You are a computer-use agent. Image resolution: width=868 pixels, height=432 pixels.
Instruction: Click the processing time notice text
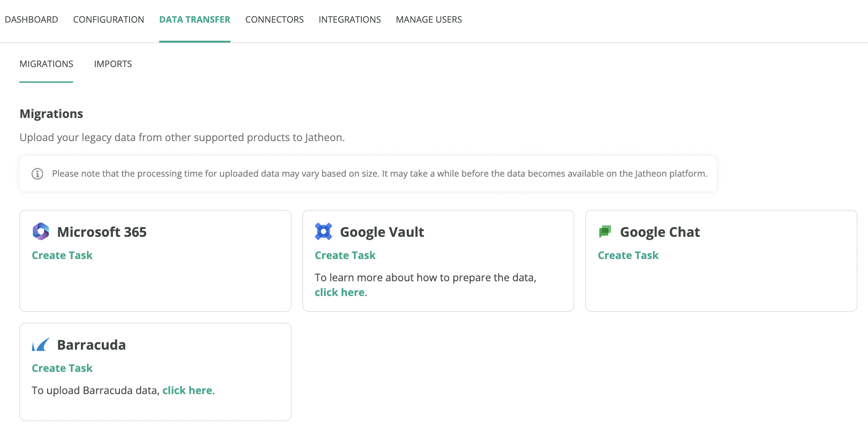tap(379, 173)
